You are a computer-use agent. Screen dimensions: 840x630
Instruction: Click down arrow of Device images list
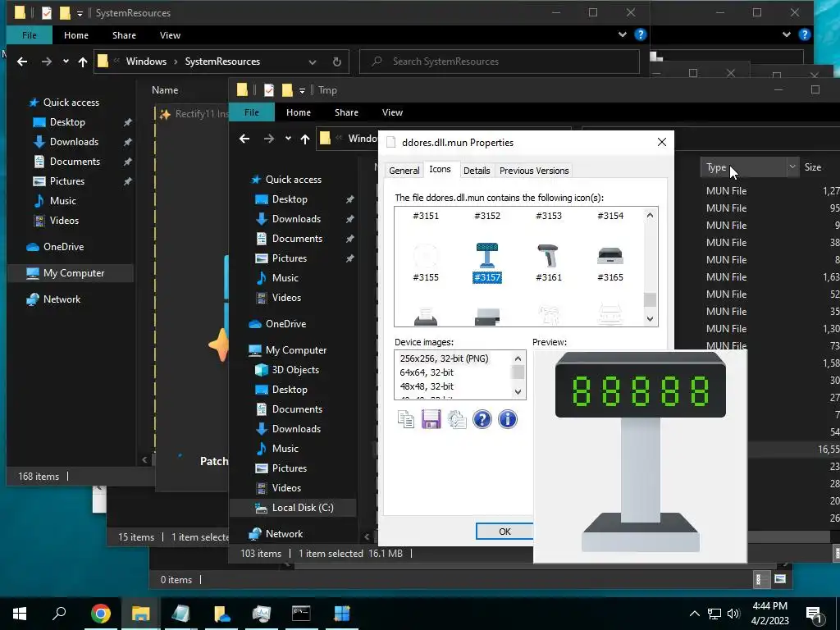[x=518, y=392]
